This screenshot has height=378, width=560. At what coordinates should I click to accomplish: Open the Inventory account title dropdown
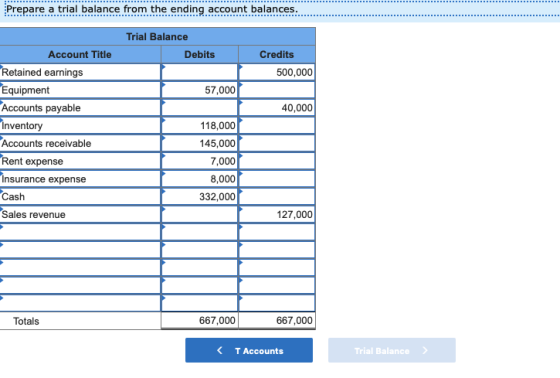tap(80, 125)
